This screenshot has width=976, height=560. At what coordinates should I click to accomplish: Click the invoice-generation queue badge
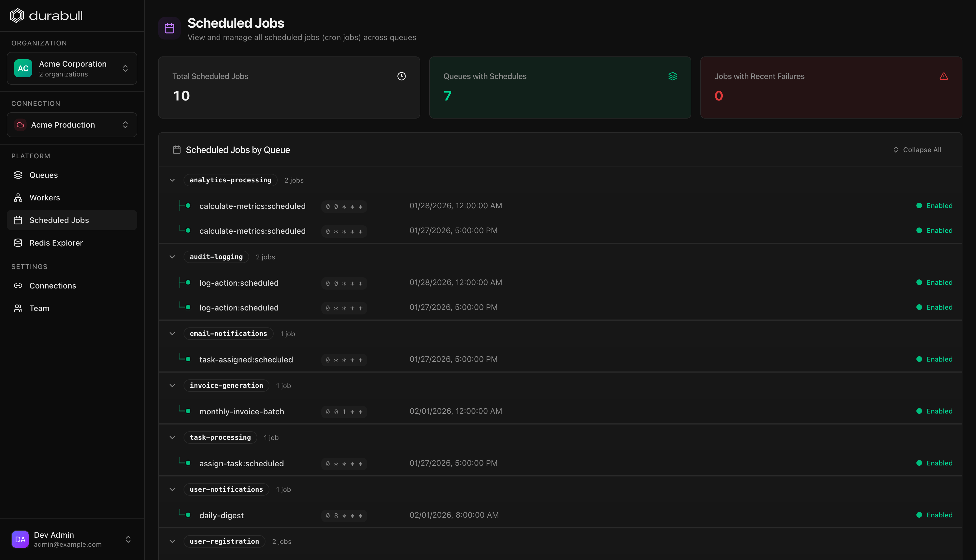point(226,385)
